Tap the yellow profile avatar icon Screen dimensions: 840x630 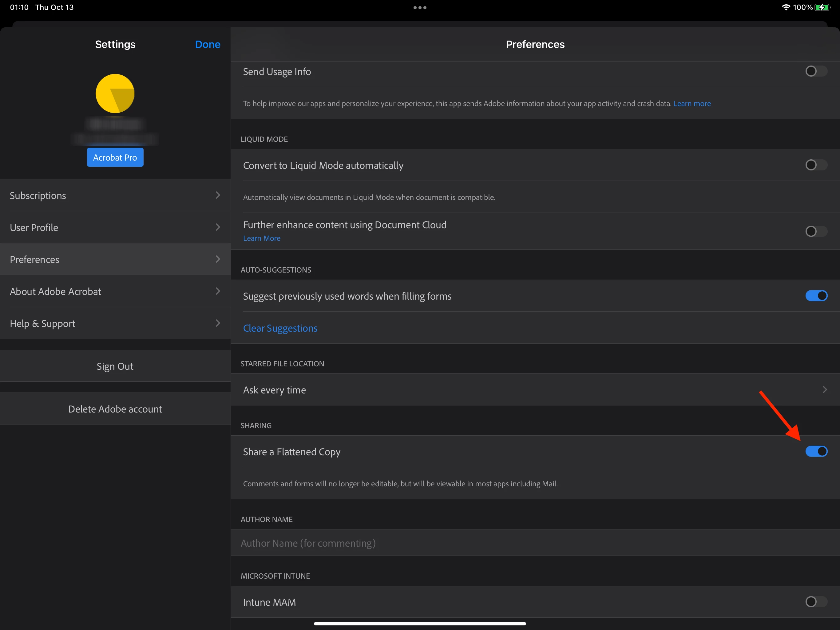(x=115, y=94)
